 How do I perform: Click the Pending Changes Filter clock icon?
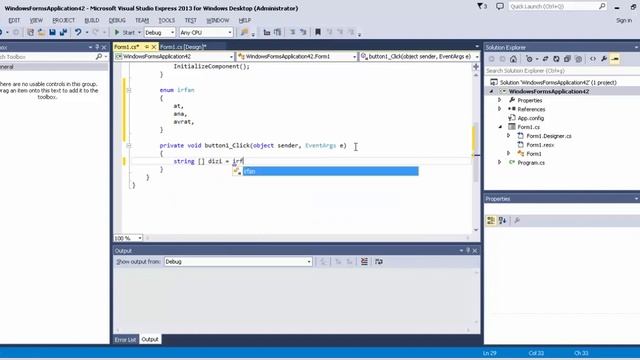529,59
